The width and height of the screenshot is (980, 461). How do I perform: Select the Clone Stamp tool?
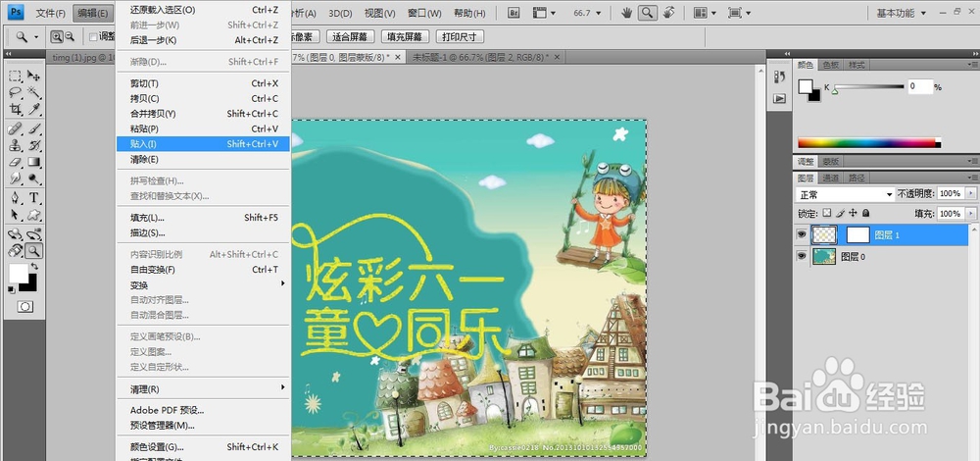pos(16,146)
